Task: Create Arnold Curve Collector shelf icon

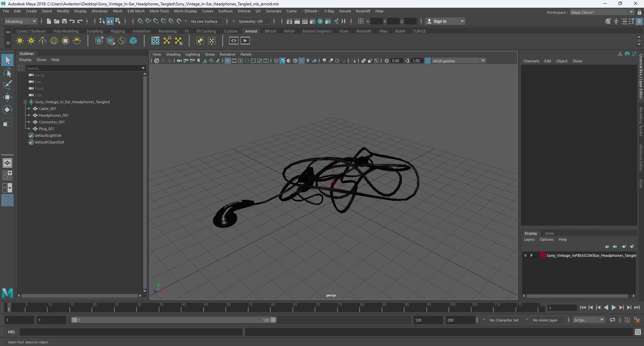Action: tap(122, 41)
